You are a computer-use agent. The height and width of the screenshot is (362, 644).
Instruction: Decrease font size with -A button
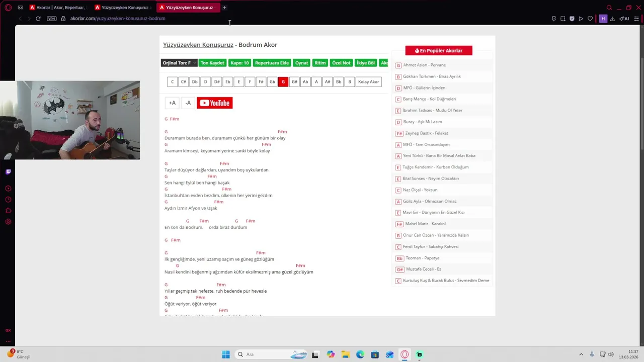tap(188, 103)
